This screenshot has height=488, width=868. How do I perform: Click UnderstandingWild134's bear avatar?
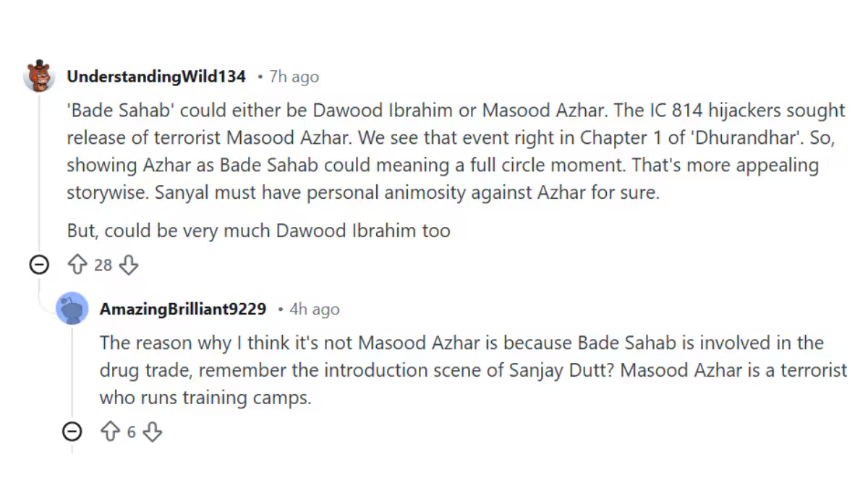pos(39,76)
